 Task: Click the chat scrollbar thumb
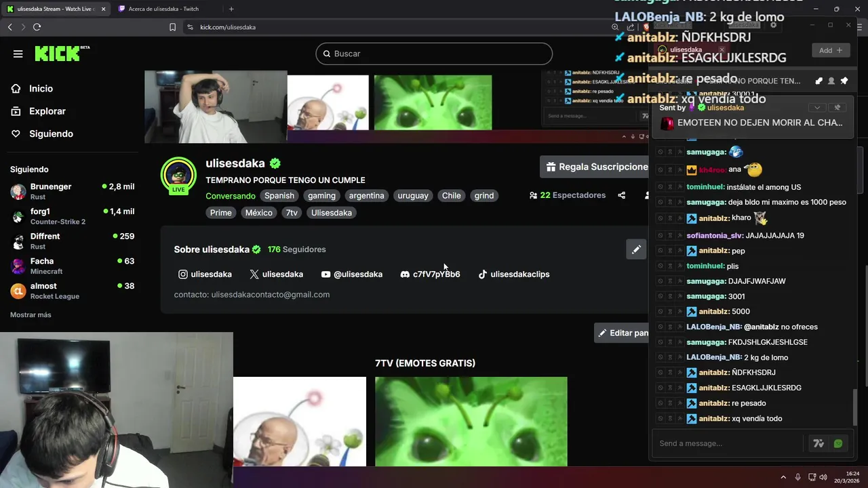pyautogui.click(x=854, y=407)
